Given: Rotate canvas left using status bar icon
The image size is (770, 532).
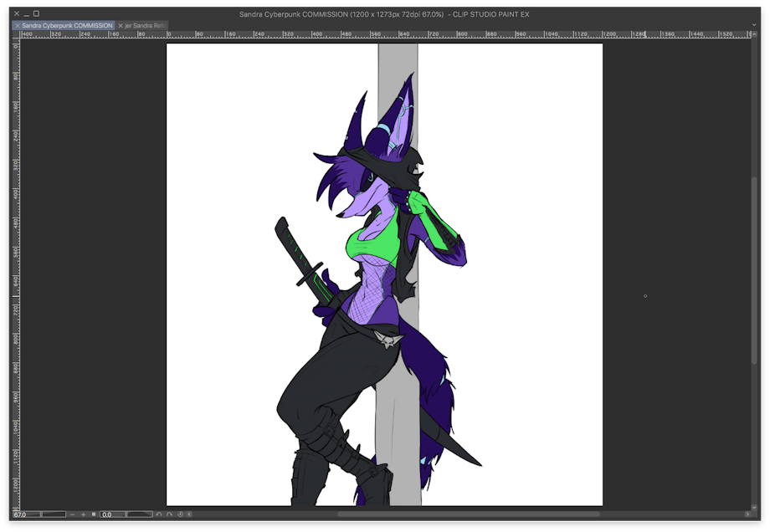Looking at the screenshot, I should (x=159, y=514).
